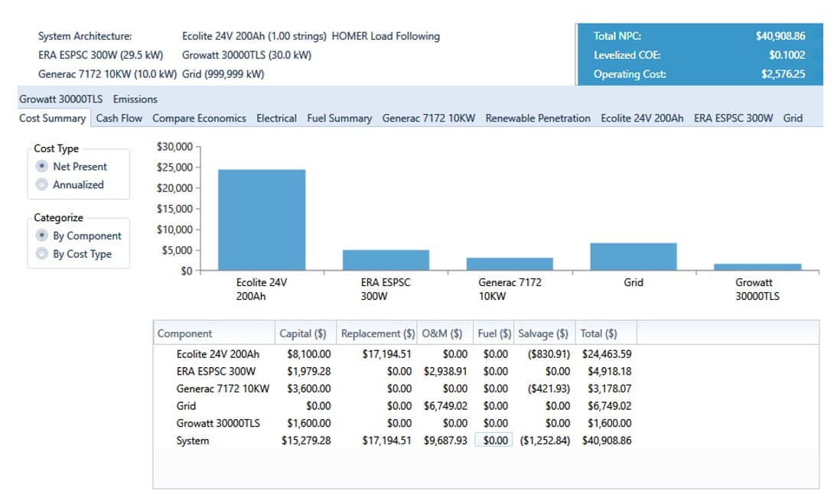Switch to the Electrical tab

pos(276,118)
